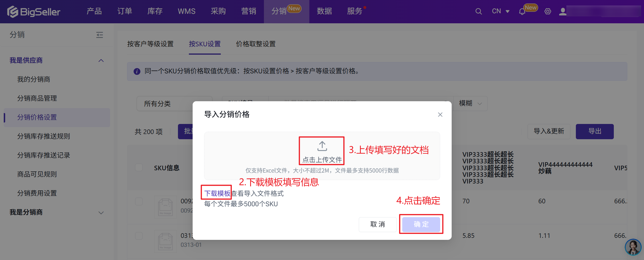This screenshot has height=260, width=644.
Task: Close the 导入分销价格 dialog
Action: click(x=440, y=114)
